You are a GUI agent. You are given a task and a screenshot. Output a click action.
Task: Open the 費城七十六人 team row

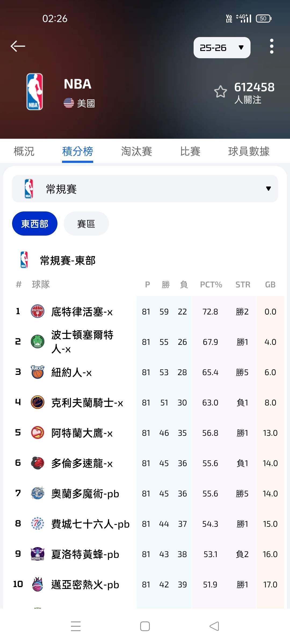[x=90, y=524]
